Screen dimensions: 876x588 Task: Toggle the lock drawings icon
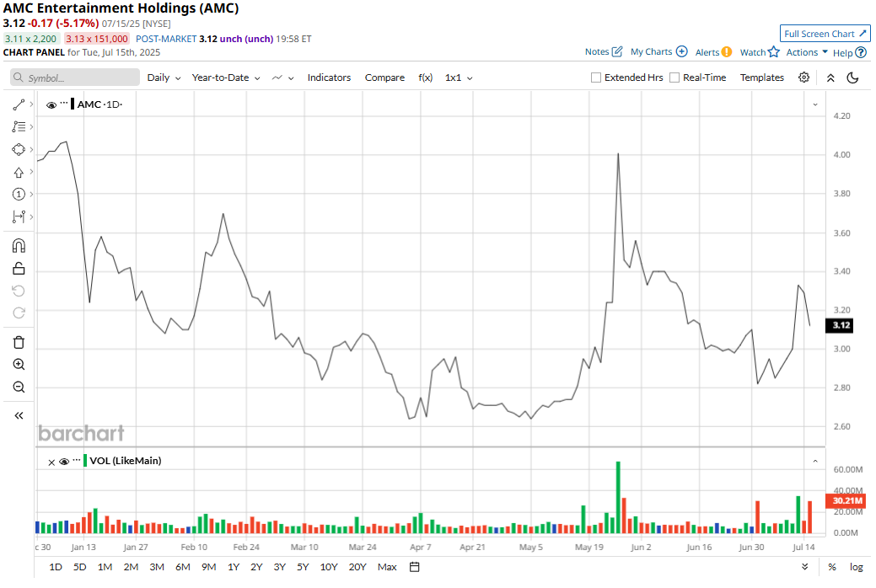[19, 269]
